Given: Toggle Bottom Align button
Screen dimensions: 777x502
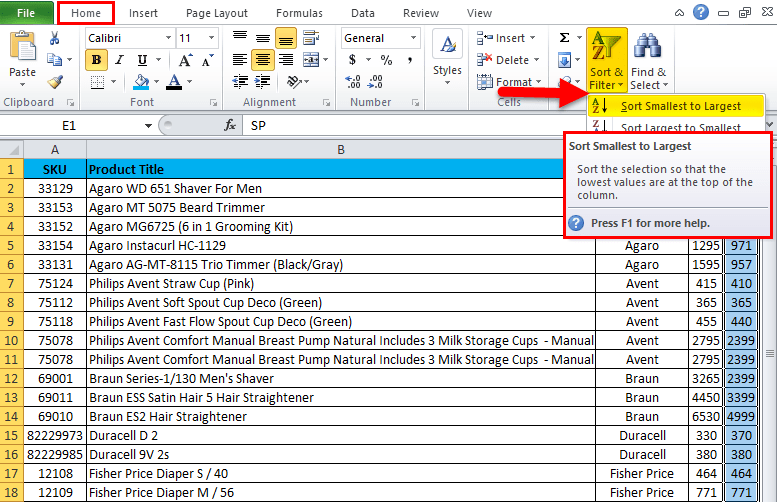Looking at the screenshot, I should click(286, 39).
